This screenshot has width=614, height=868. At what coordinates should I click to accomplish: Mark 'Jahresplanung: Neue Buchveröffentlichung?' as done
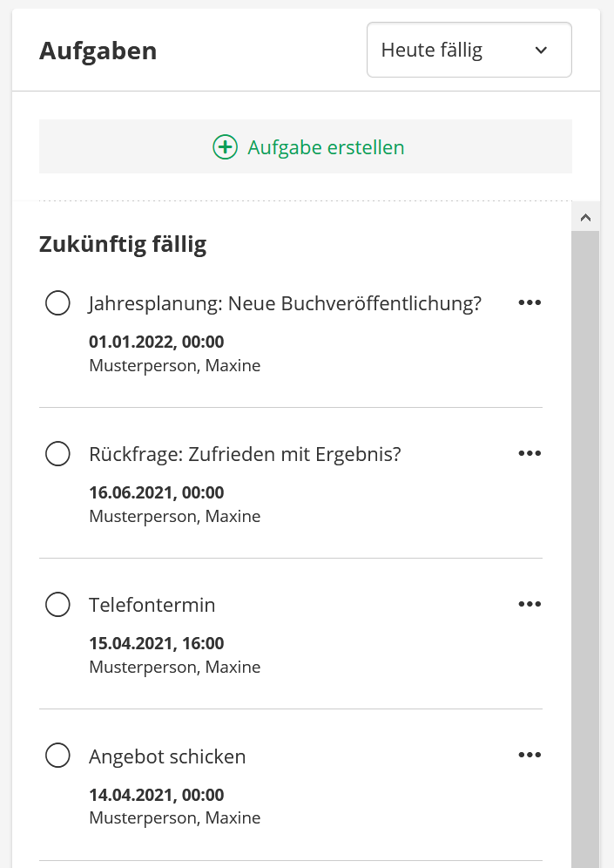click(57, 303)
